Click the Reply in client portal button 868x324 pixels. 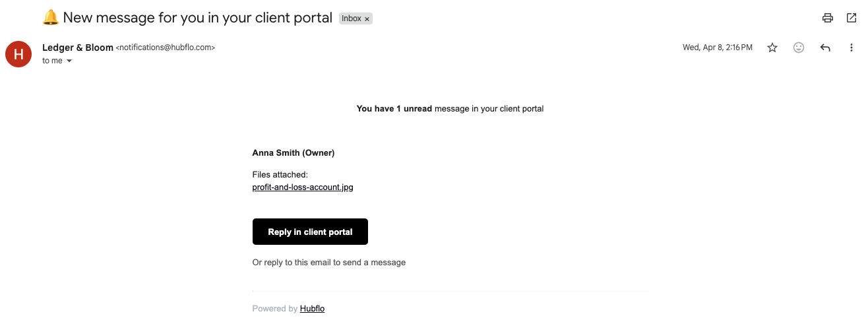click(x=310, y=232)
